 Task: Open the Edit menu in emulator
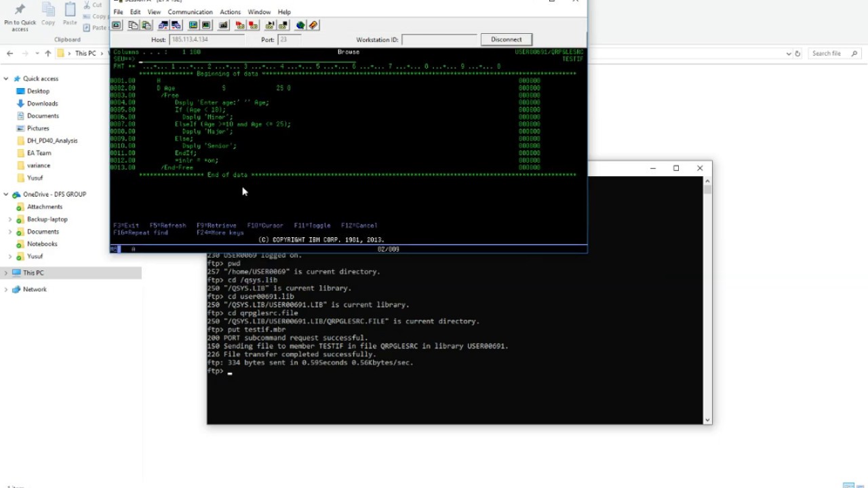(x=136, y=12)
